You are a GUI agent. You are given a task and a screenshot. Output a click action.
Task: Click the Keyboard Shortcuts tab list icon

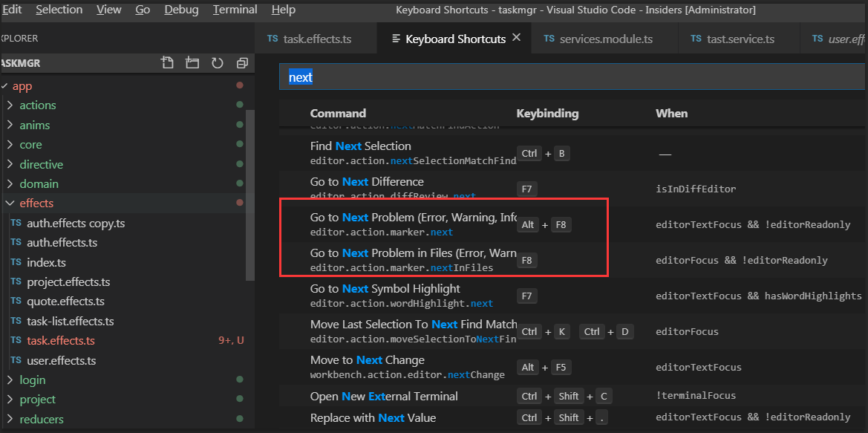click(x=397, y=39)
